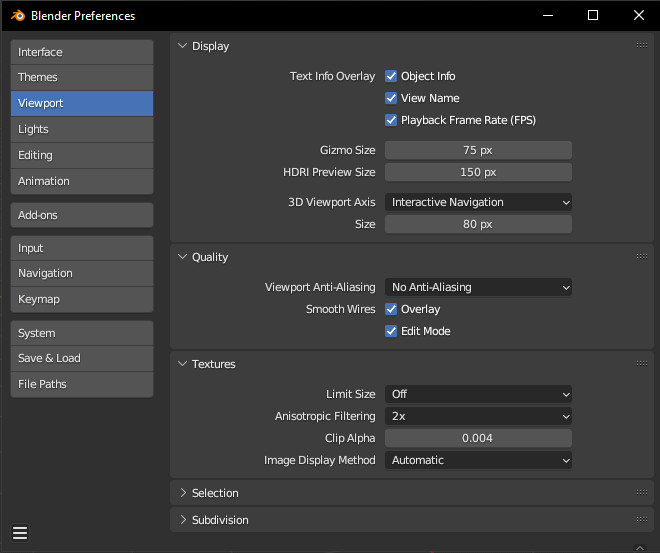The image size is (660, 553).
Task: Toggle the Object Info checkbox
Action: click(391, 76)
